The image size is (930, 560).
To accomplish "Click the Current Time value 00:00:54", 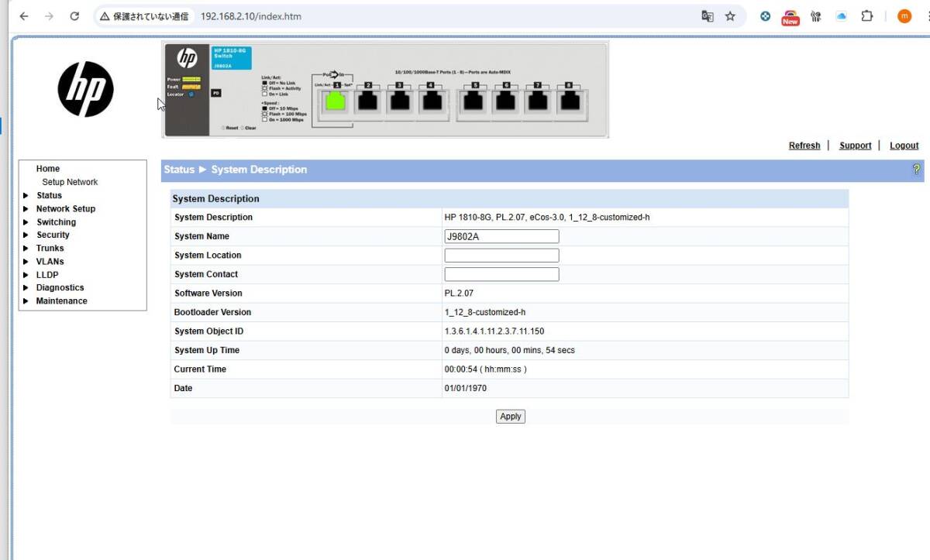I will tap(486, 369).
